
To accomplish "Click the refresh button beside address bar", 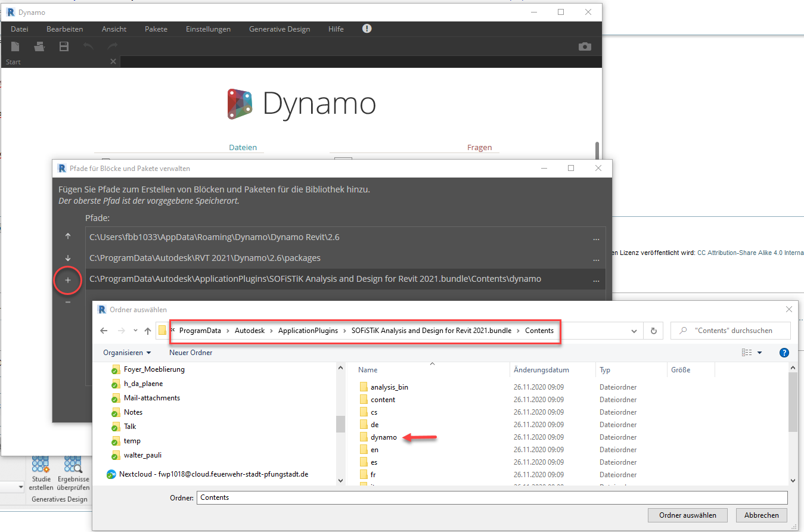I will [654, 331].
